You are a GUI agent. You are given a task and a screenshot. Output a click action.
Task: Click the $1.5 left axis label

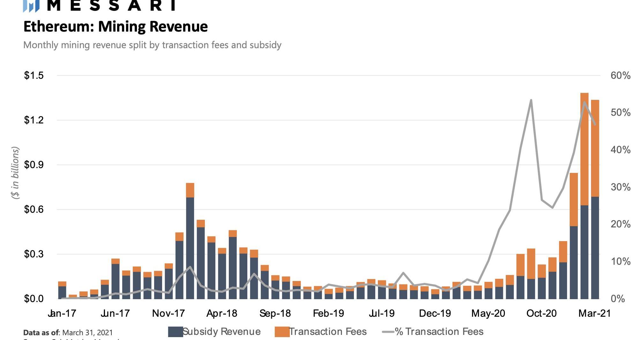click(x=34, y=76)
